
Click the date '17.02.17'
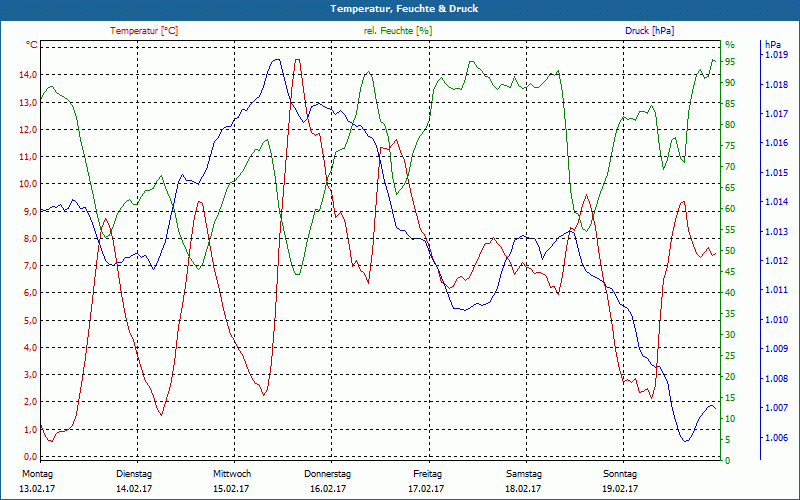pos(426,488)
